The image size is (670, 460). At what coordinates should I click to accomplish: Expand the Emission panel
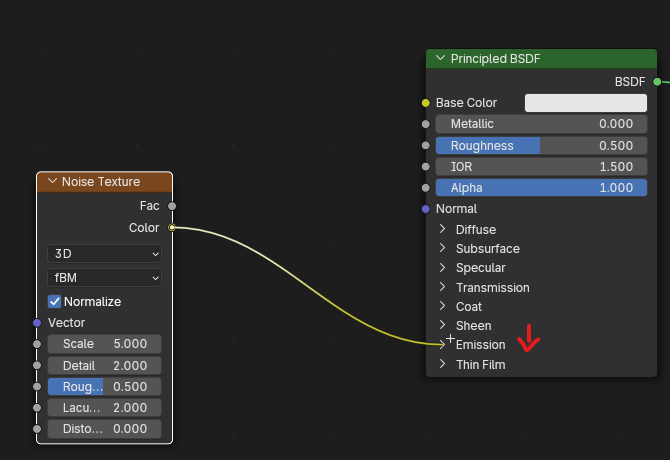(442, 345)
